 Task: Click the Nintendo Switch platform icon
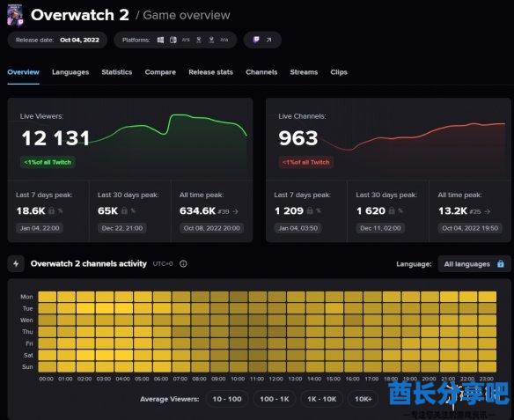pyautogui.click(x=173, y=40)
